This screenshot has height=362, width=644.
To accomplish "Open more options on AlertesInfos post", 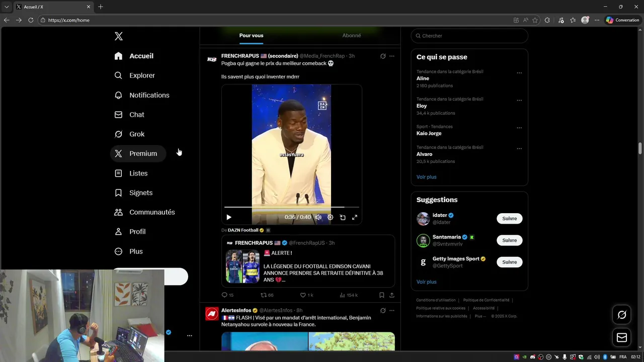I will click(392, 310).
